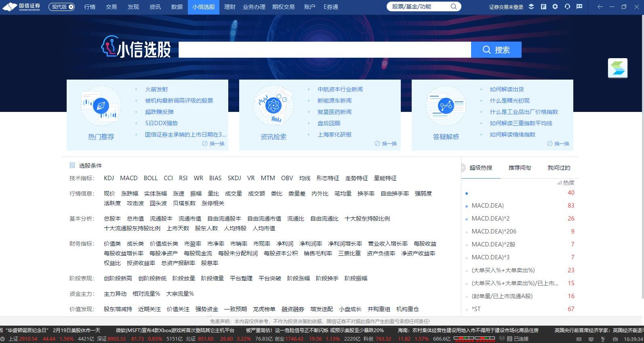The image size is (644, 343).
Task: Click the magnifier icon in top search
Action: 454,6
